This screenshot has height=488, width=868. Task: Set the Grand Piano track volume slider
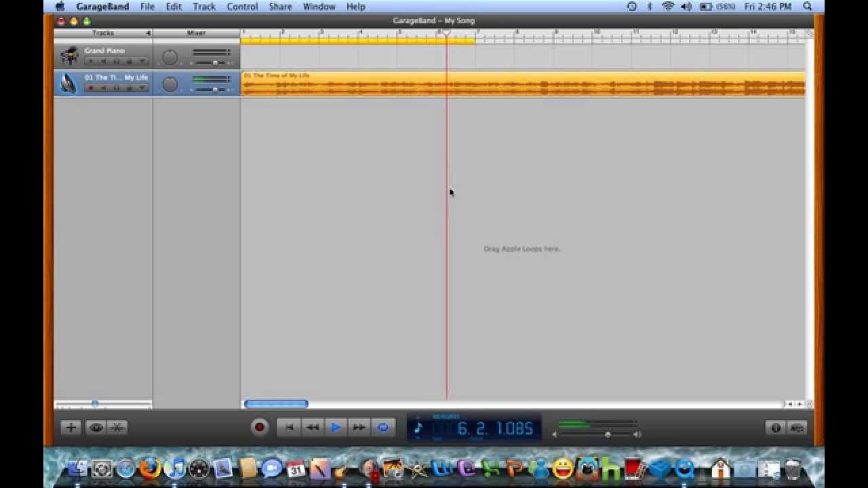tap(216, 62)
